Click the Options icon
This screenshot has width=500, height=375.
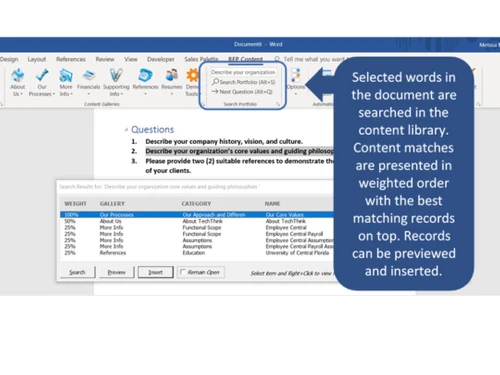click(296, 75)
